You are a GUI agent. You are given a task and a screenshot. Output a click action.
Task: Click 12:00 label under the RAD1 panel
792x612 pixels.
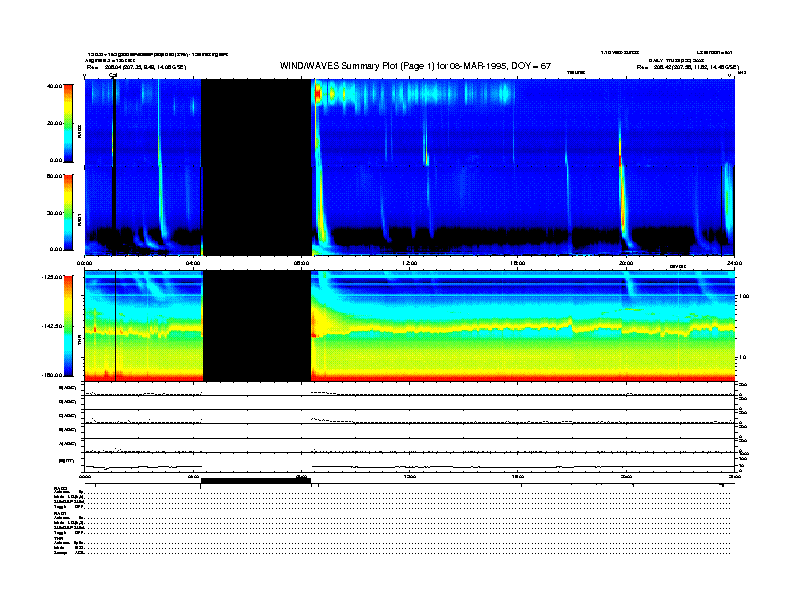[x=410, y=263]
